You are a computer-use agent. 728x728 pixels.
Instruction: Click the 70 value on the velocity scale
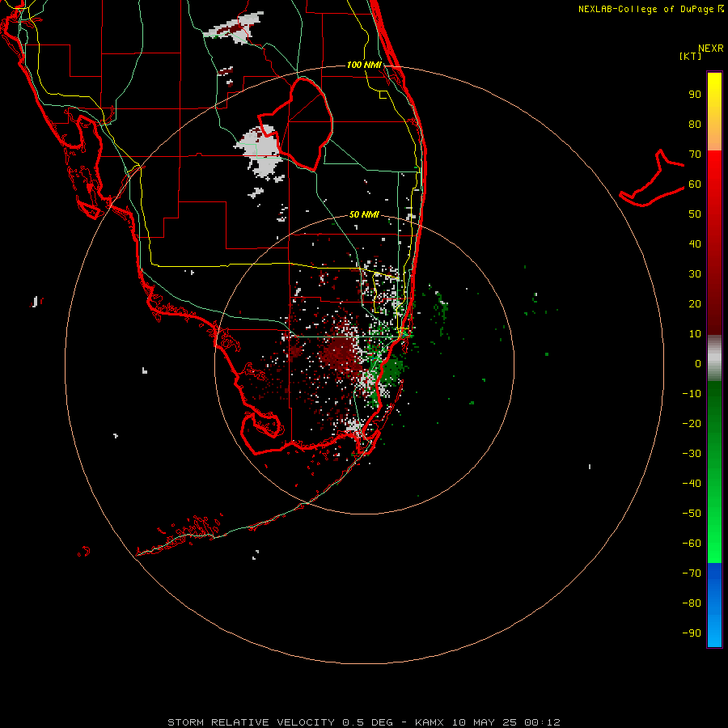pyautogui.click(x=695, y=154)
